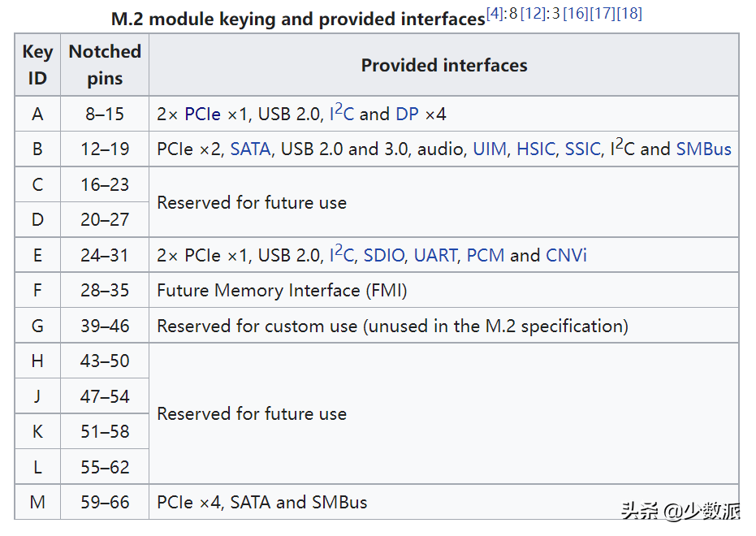The width and height of the screenshot is (756, 536).
Task: Follow the SMBus link in Key B row
Action: (703, 149)
